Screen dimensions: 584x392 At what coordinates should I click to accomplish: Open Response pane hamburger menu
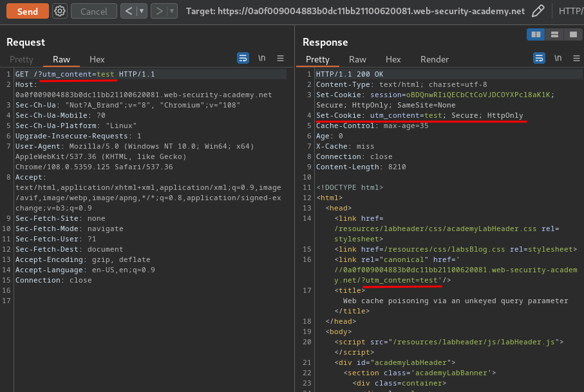point(576,58)
